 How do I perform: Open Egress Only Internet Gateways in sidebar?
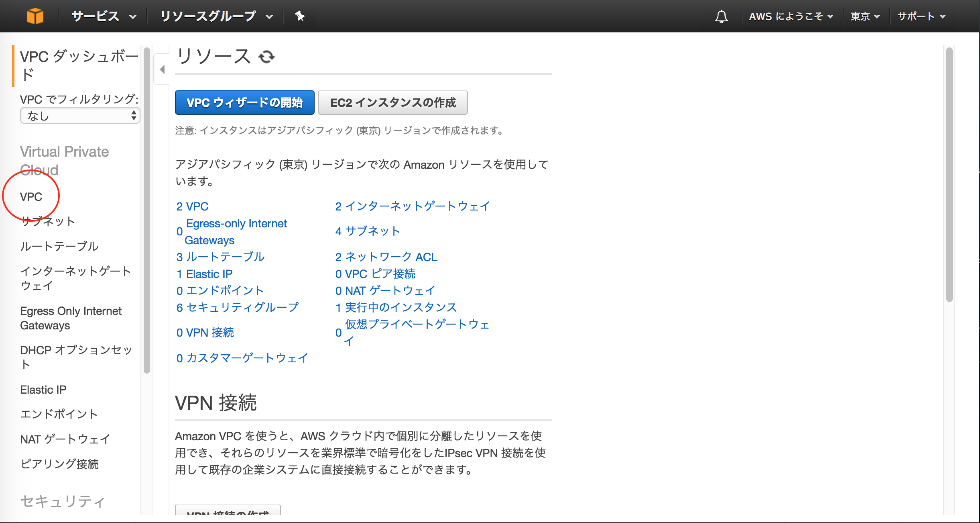(71, 318)
